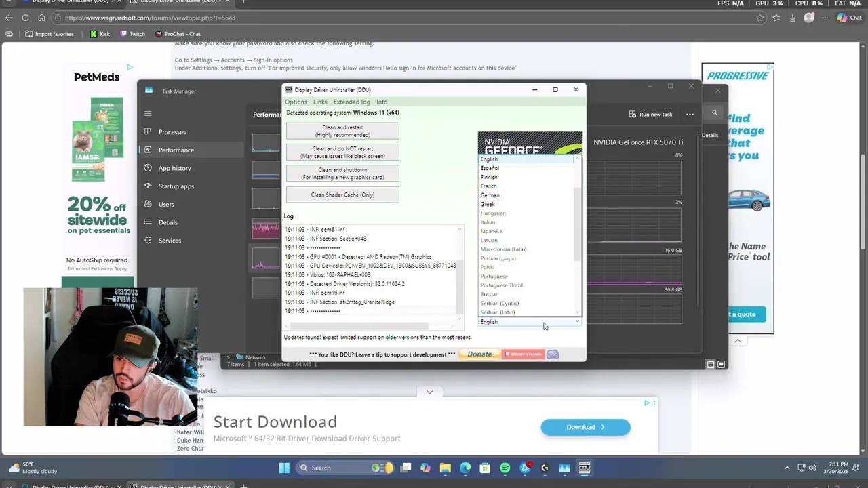Open the Info menu in DDU
Screen dimensions: 868x488
coord(382,102)
